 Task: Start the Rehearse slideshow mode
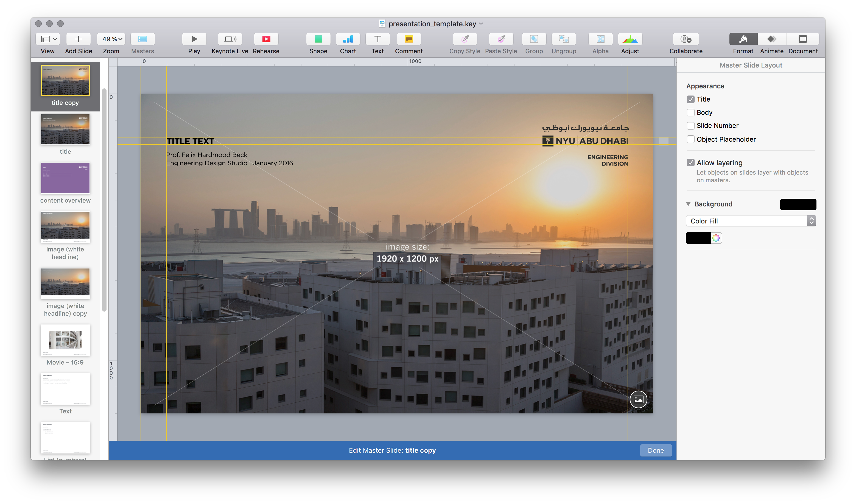[x=266, y=39]
